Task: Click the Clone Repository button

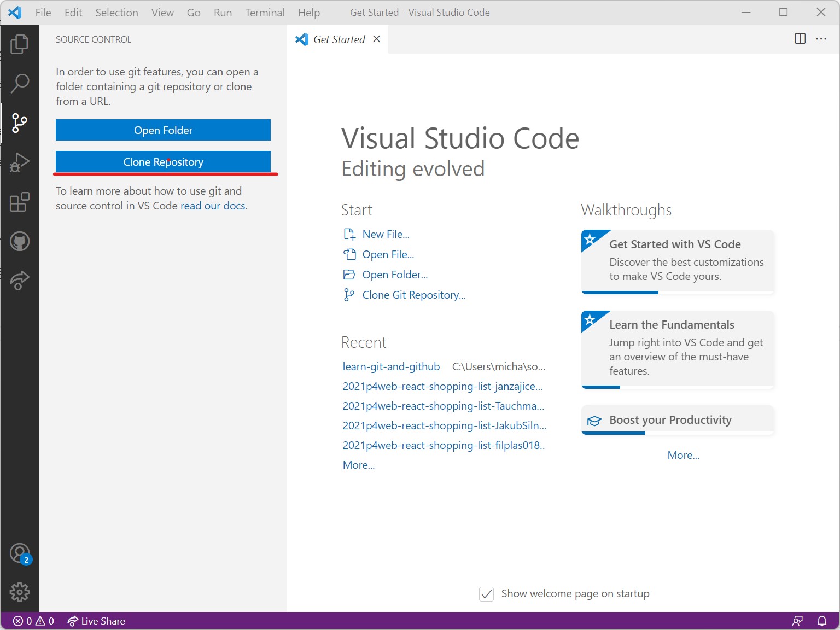Action: tap(163, 162)
